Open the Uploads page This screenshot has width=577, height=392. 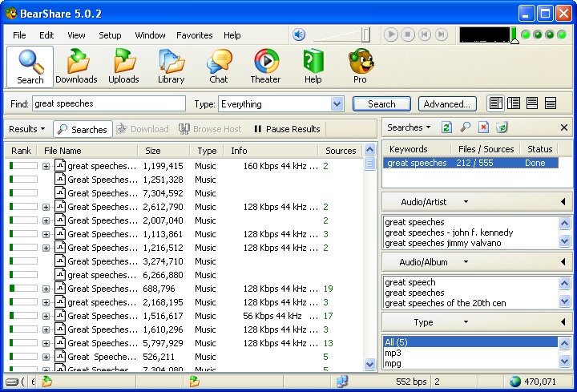click(123, 67)
